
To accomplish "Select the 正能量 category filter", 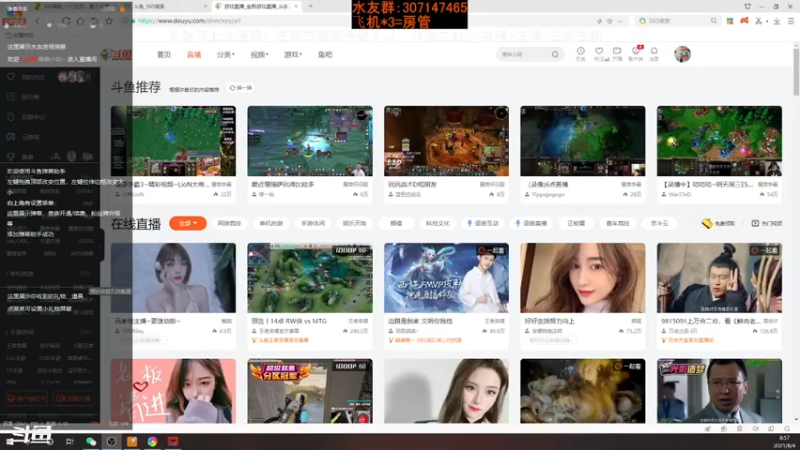I will 576,223.
